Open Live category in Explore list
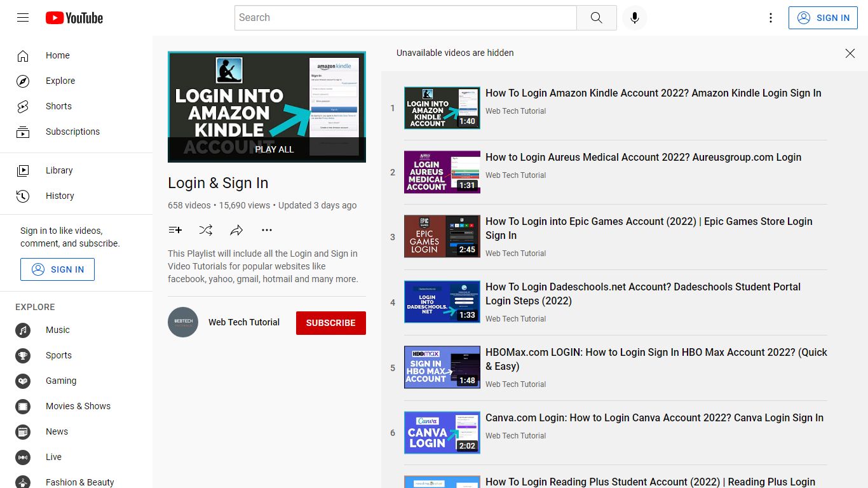868x488 pixels. 76,457
